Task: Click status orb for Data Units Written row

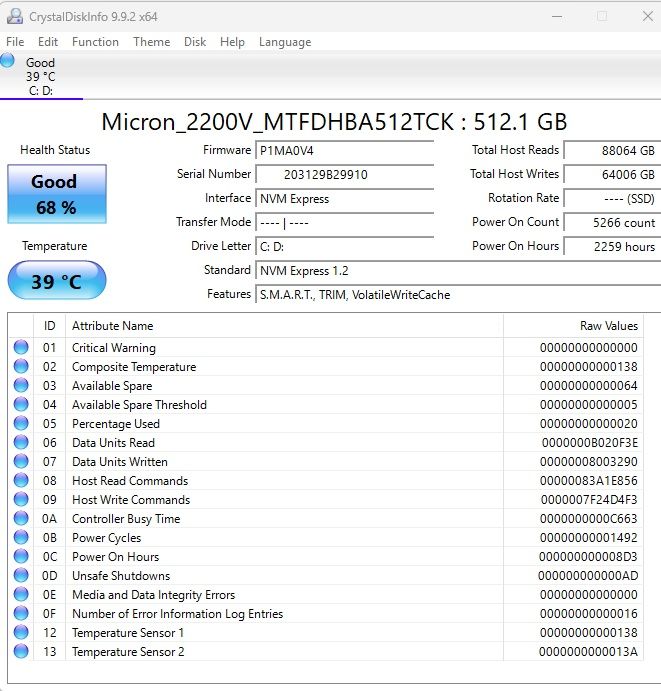Action: [21, 461]
